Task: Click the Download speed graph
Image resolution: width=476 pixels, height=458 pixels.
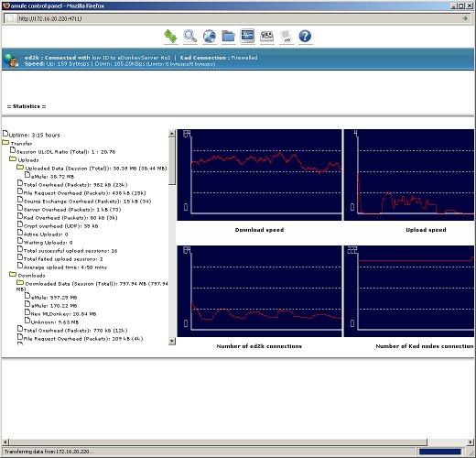Action: point(260,175)
